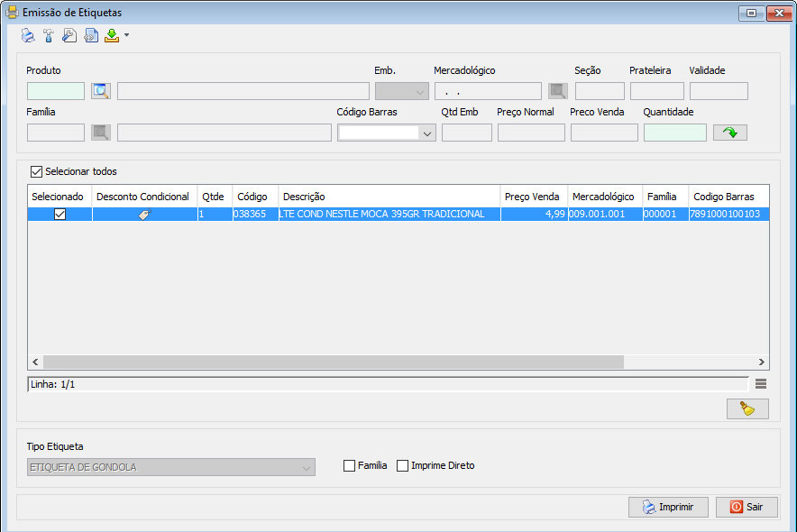The image size is (797, 532).
Task: Click the Imprimir button
Action: pyautogui.click(x=668, y=507)
